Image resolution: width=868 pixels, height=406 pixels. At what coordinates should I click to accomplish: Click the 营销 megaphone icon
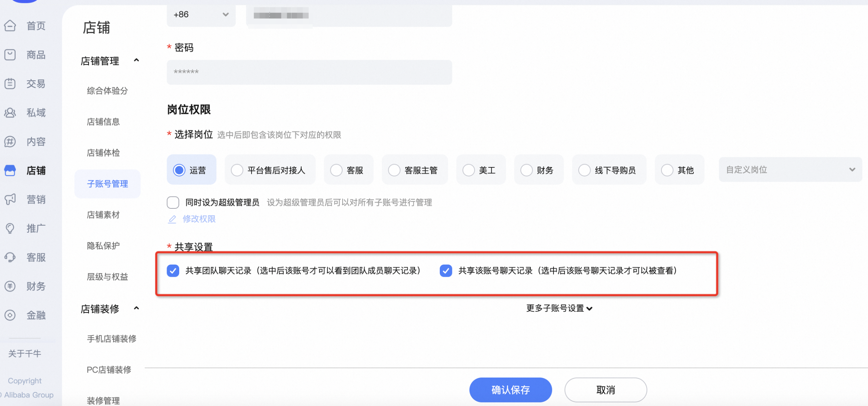[10, 199]
